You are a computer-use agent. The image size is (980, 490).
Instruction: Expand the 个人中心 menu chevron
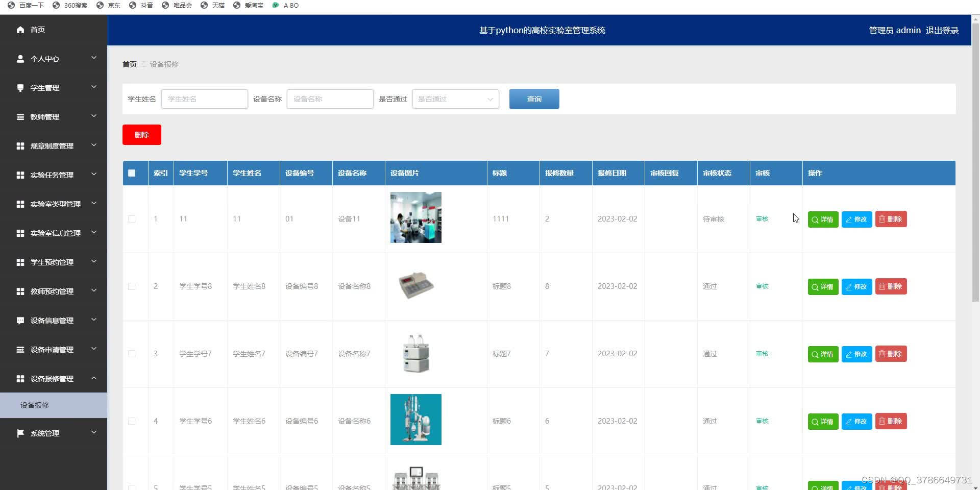point(94,58)
